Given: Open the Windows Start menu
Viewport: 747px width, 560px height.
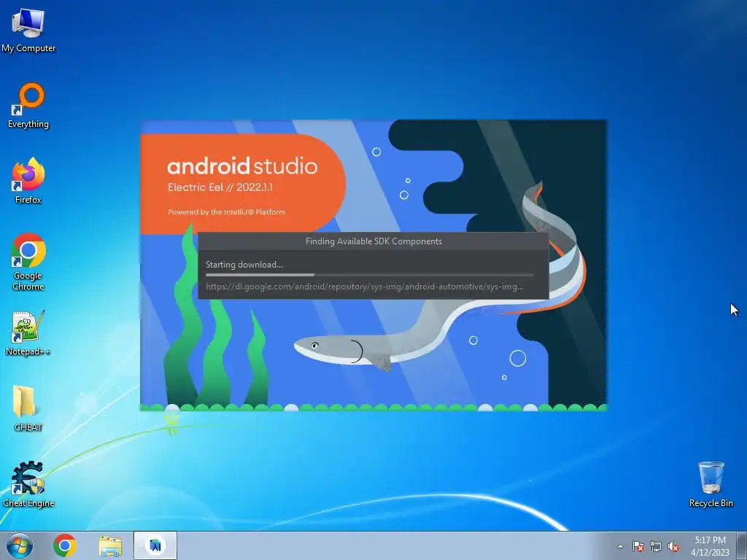Looking at the screenshot, I should click(20, 545).
